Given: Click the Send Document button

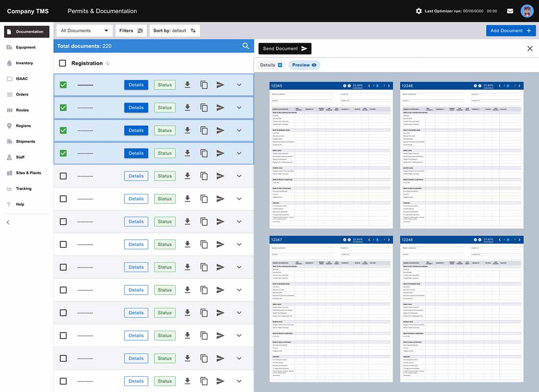Looking at the screenshot, I should point(285,48).
